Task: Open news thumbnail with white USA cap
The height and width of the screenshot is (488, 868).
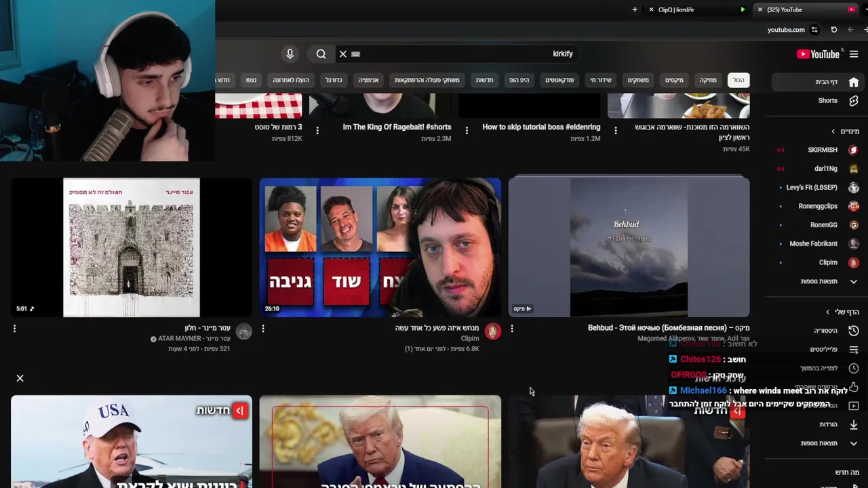Action: [x=132, y=442]
